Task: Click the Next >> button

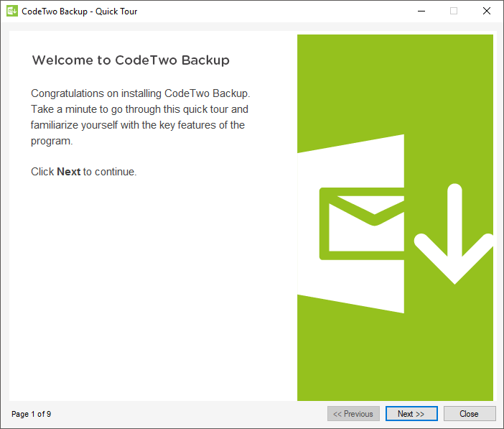Action: [x=411, y=414]
